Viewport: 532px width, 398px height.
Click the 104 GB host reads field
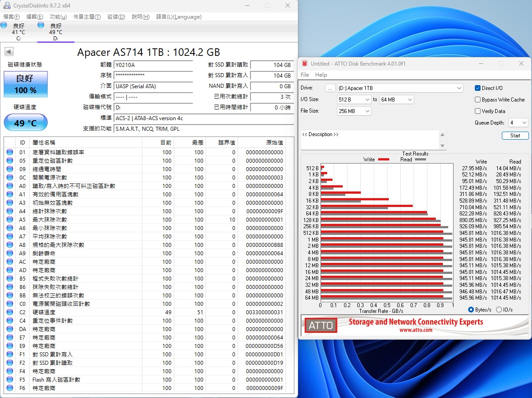coord(272,65)
